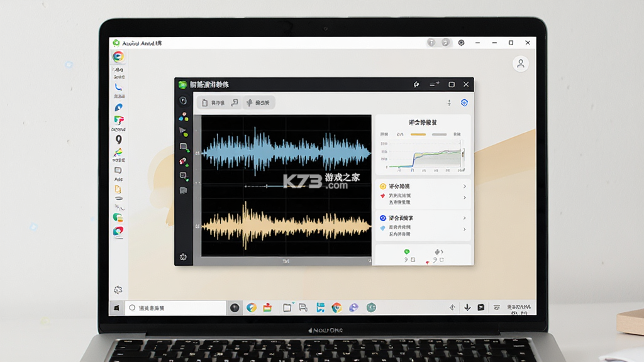
Task: Open the blue checklist icon in the taskbar
Action: (320, 307)
